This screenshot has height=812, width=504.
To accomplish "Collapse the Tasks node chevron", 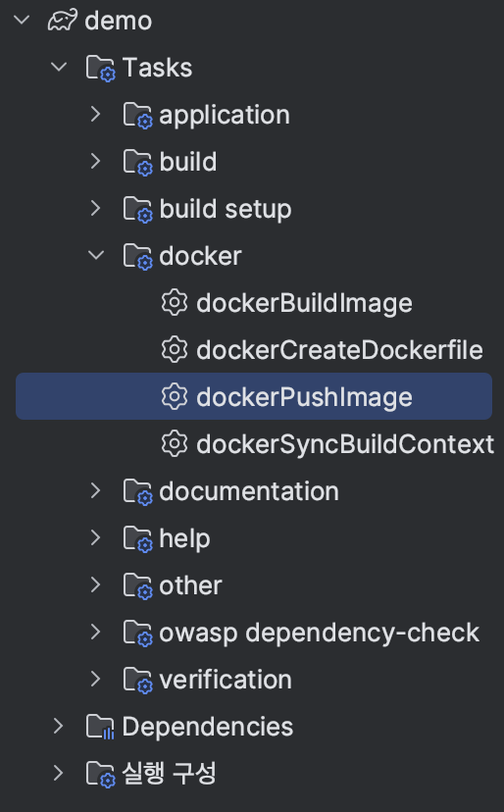I will (59, 68).
